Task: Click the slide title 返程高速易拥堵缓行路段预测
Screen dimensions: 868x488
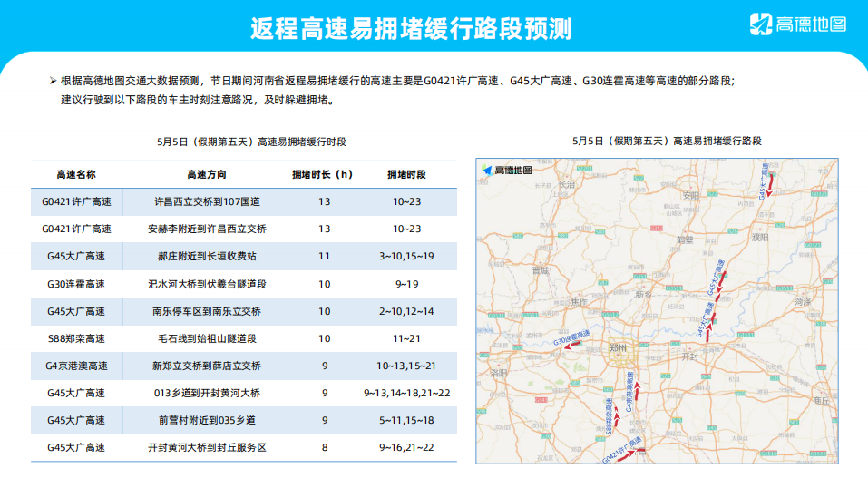Action: click(x=411, y=28)
